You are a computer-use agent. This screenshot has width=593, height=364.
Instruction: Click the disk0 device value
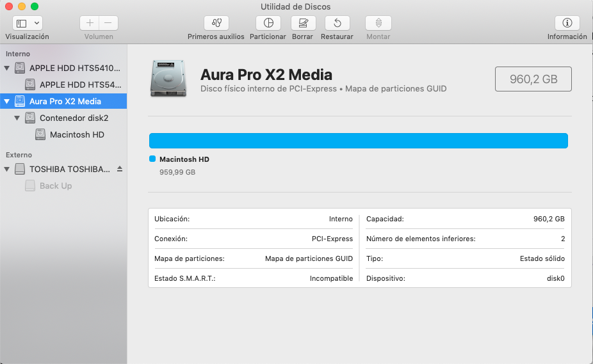pyautogui.click(x=556, y=278)
